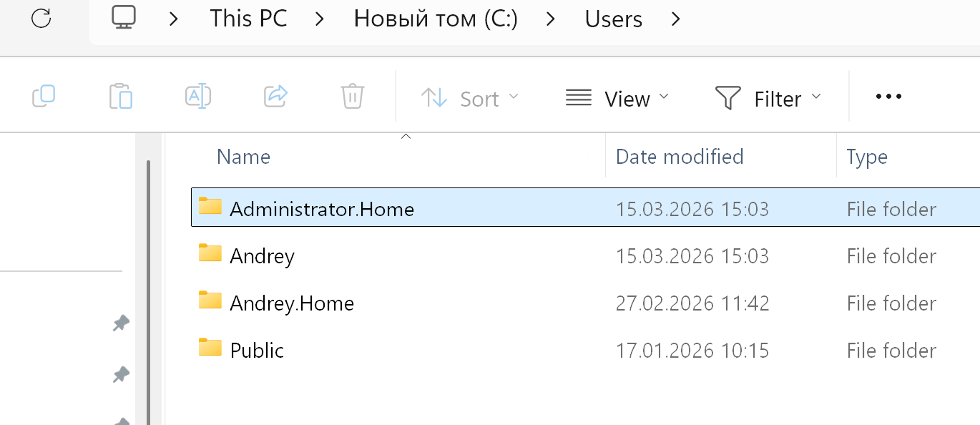This screenshot has width=980, height=425.
Task: Open the See more options ellipsis
Action: point(888,97)
